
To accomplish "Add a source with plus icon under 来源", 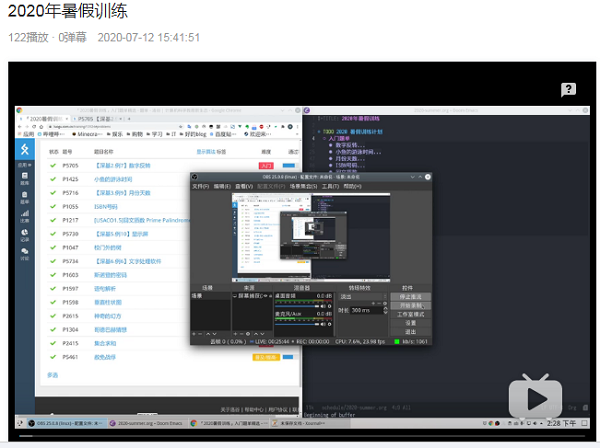I will [x=235, y=334].
